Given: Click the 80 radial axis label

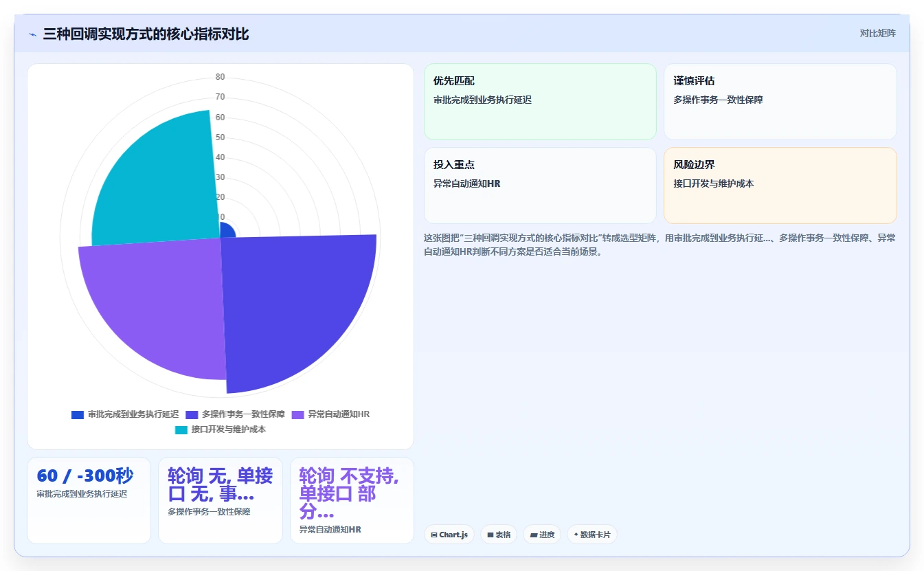Looking at the screenshot, I should pos(220,77).
